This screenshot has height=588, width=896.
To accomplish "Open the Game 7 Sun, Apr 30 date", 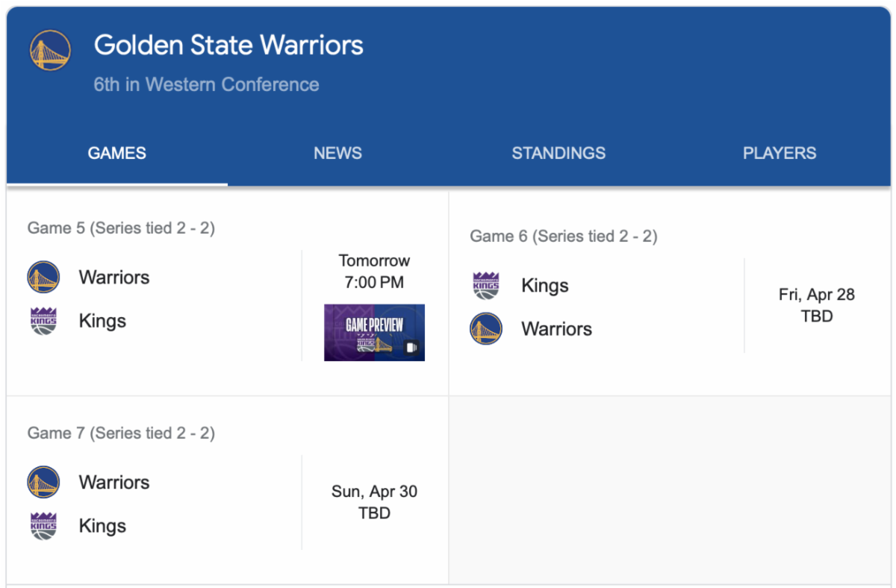I will [374, 492].
